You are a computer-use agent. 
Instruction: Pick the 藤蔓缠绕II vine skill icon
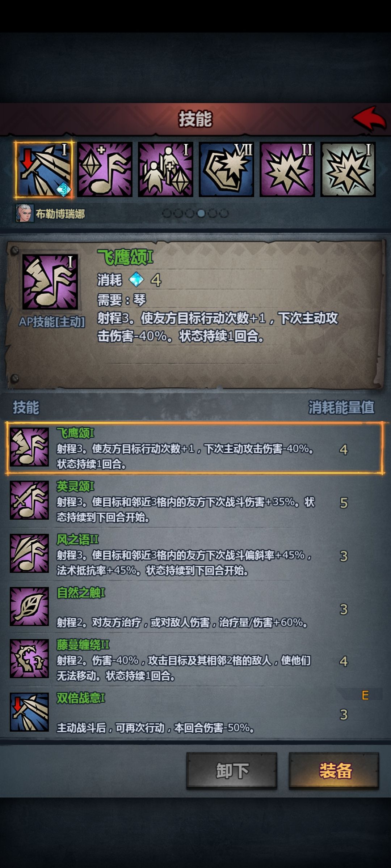pos(29,659)
